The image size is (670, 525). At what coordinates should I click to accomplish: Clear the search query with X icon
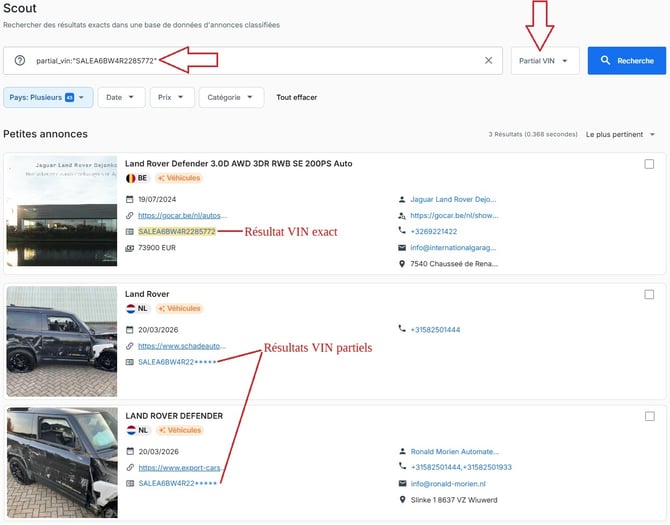488,61
